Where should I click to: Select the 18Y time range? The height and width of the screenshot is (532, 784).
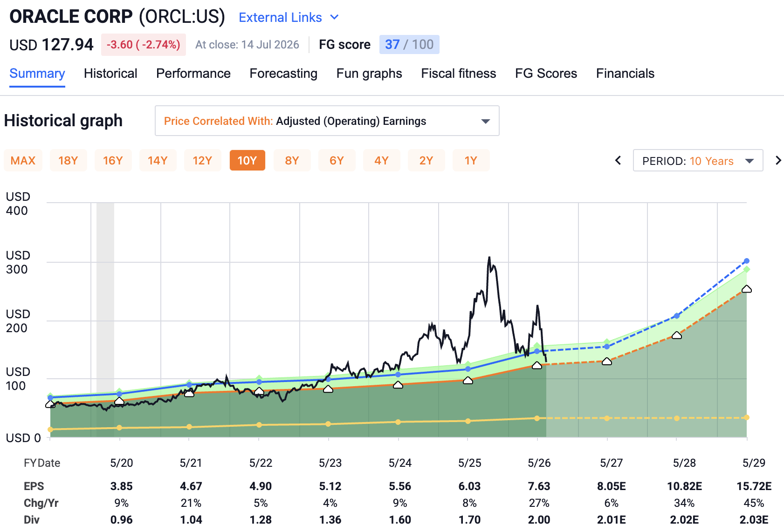(68, 160)
